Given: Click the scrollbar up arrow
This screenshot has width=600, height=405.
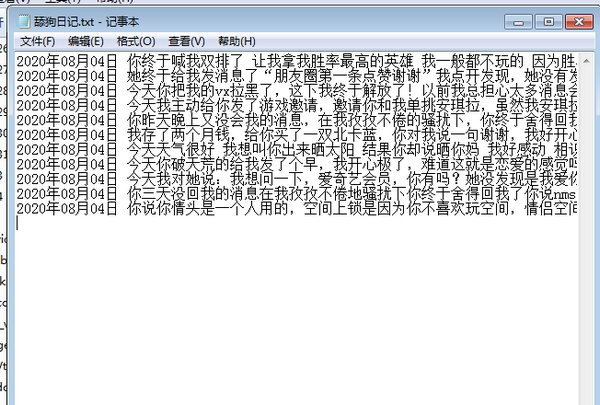Looking at the screenshot, I should pyautogui.click(x=586, y=61).
